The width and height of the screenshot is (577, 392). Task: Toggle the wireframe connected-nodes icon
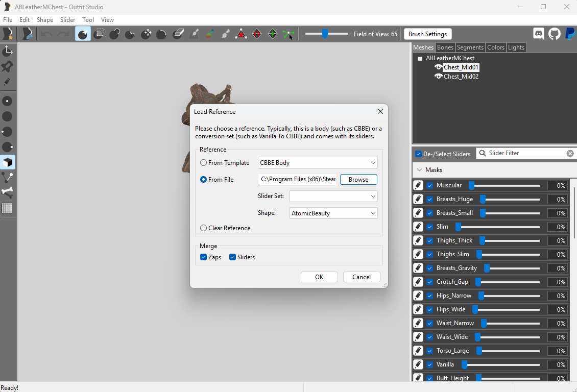point(8,178)
